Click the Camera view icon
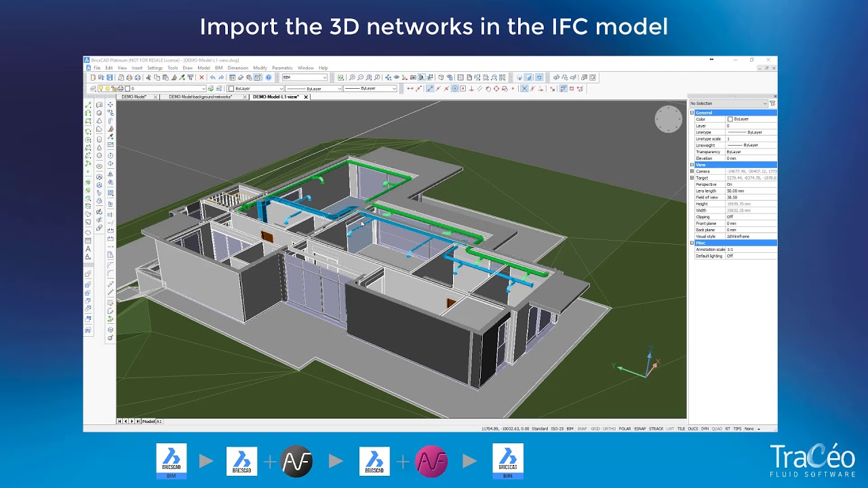The image size is (868, 488). 413,77
